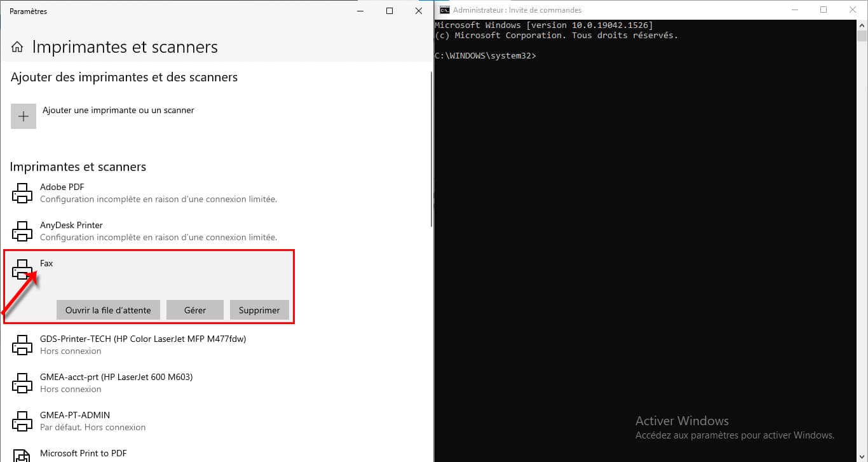Click the GMEA-PT-ADMIN printer icon
The height and width of the screenshot is (462, 868).
pos(22,421)
